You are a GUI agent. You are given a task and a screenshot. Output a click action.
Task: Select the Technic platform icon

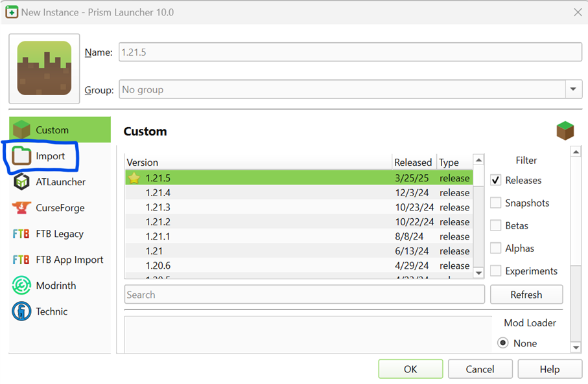tap(21, 311)
